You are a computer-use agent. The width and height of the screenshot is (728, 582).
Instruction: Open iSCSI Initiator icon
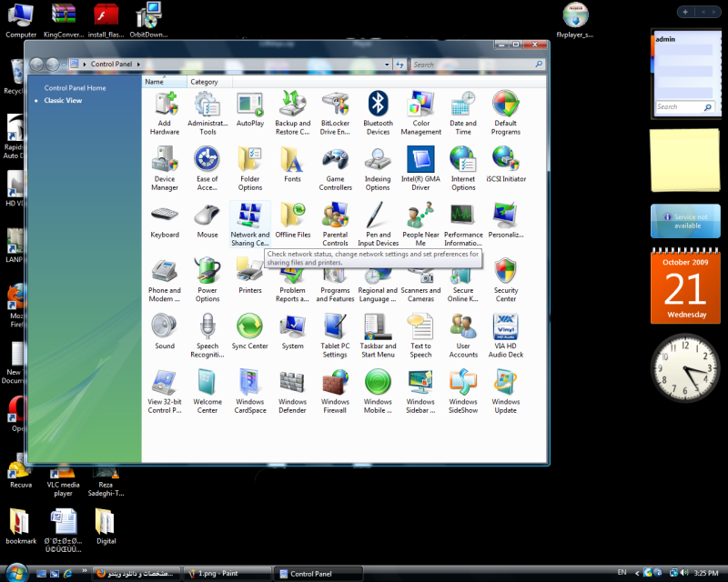pyautogui.click(x=506, y=165)
